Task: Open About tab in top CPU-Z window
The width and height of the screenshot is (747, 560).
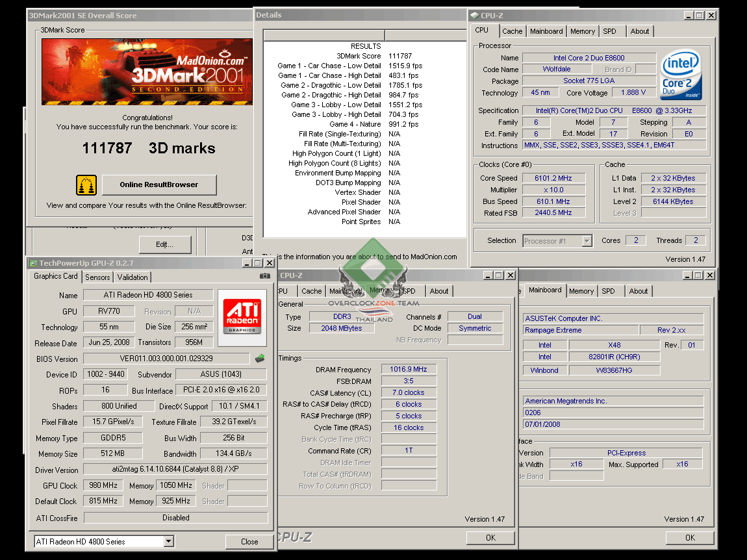Action: 640,31
